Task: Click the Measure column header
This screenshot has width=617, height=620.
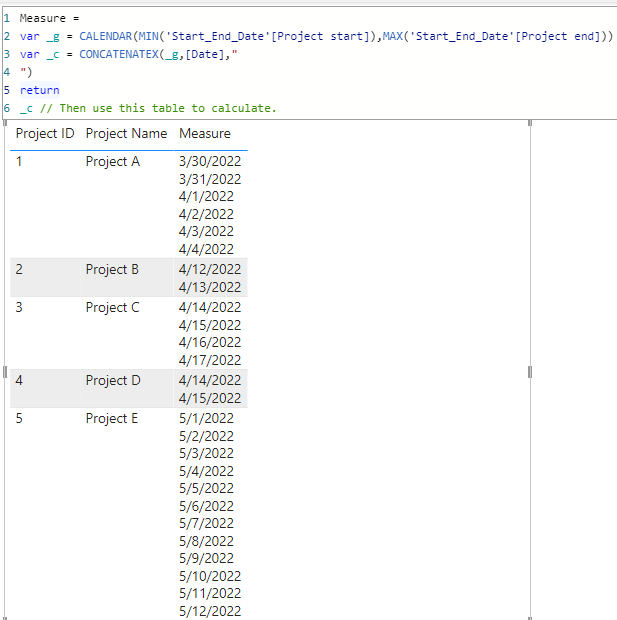Action: tap(204, 134)
